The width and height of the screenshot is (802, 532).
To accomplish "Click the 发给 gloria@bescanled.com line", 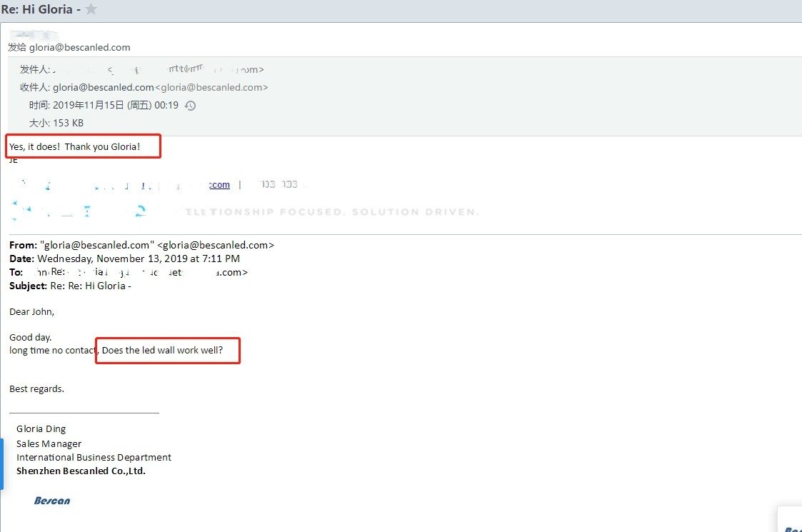I will [69, 48].
